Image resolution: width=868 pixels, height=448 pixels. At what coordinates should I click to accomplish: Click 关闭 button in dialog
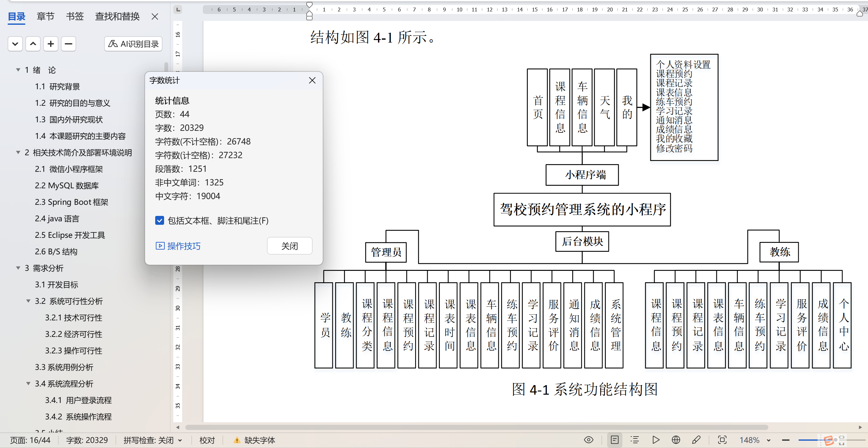pyautogui.click(x=289, y=246)
